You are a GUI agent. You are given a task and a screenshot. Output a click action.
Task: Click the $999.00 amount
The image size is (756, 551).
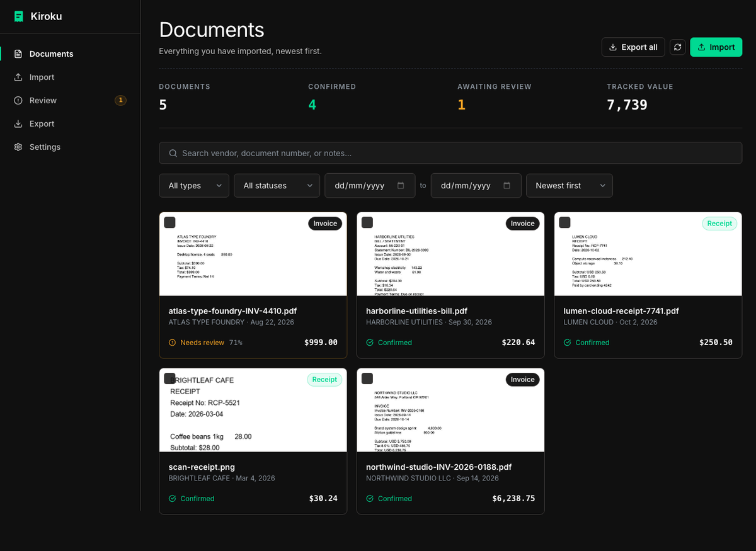coord(321,343)
